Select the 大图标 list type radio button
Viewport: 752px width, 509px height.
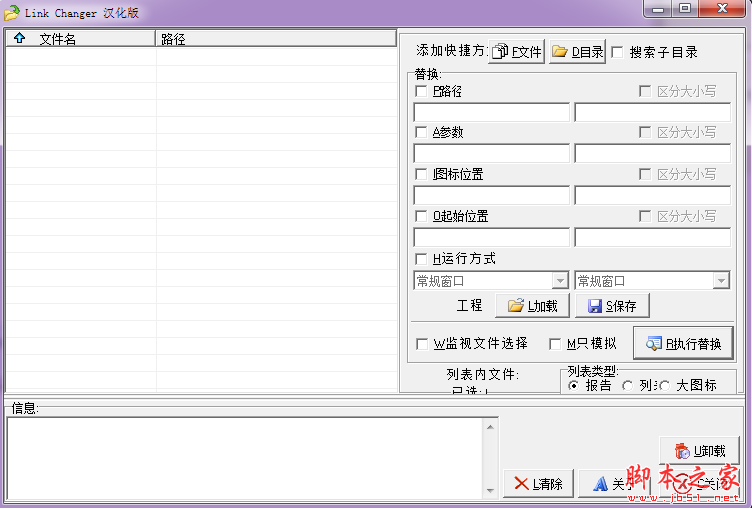tap(664, 386)
